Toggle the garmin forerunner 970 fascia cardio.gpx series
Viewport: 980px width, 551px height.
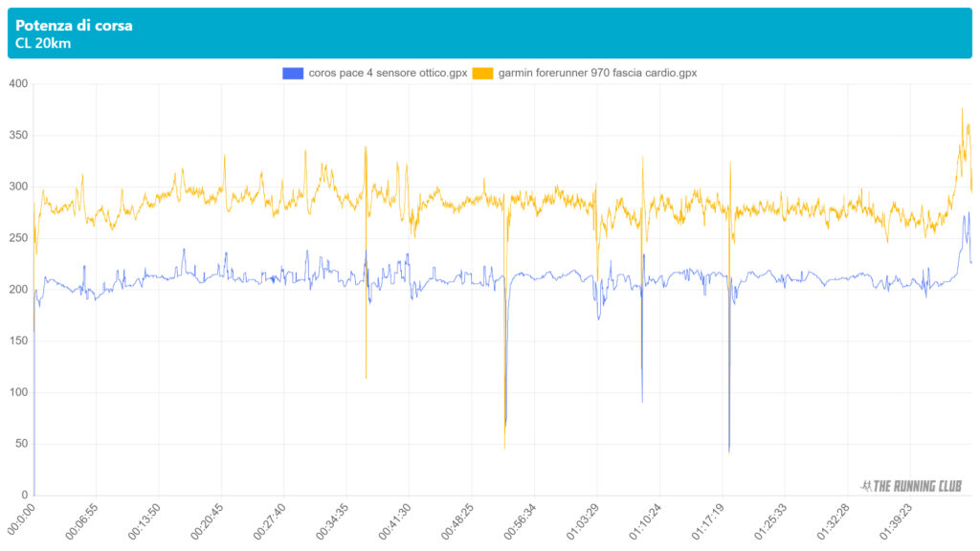[x=597, y=73]
